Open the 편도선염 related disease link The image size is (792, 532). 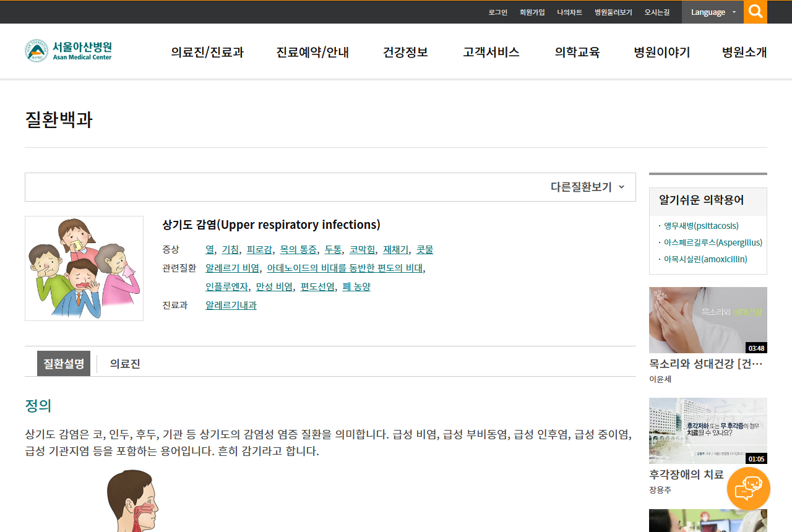[317, 287]
